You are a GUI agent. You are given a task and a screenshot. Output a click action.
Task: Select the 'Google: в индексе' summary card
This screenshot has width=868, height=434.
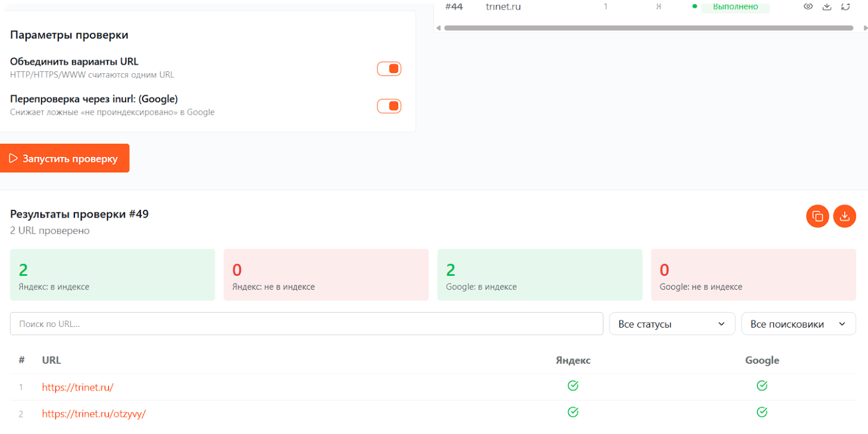tap(540, 275)
